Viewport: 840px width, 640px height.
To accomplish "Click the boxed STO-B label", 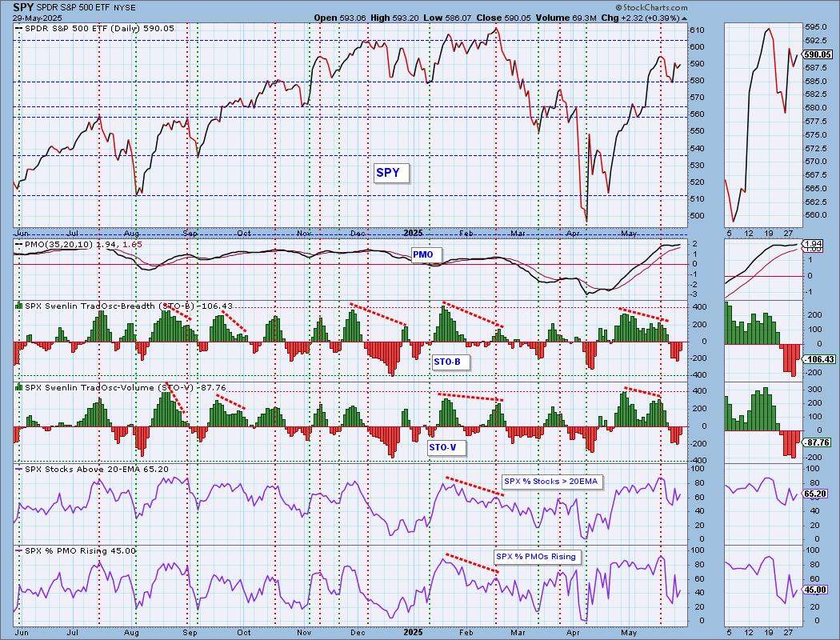I will coord(450,362).
